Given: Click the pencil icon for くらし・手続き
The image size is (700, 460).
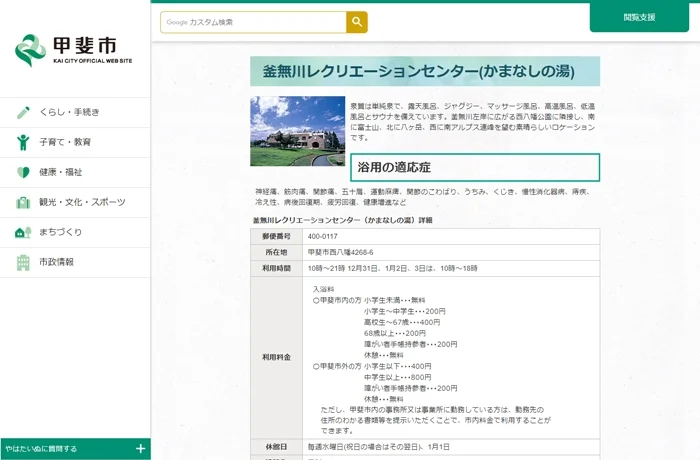Looking at the screenshot, I should pos(23,112).
